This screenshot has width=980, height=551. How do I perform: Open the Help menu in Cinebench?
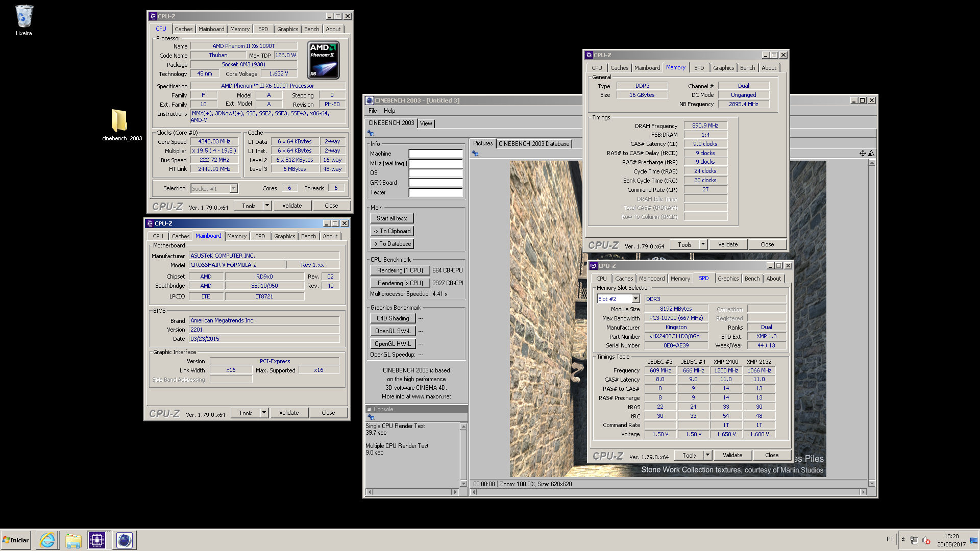click(389, 111)
